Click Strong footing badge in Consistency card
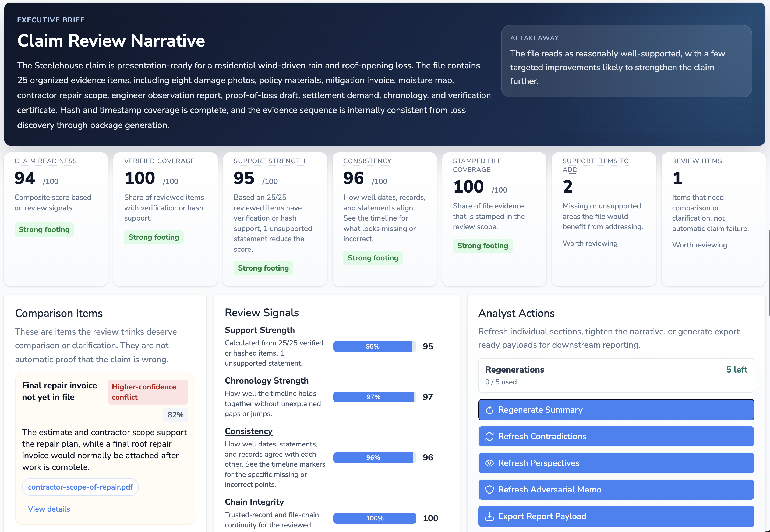This screenshot has height=532, width=770. [373, 258]
